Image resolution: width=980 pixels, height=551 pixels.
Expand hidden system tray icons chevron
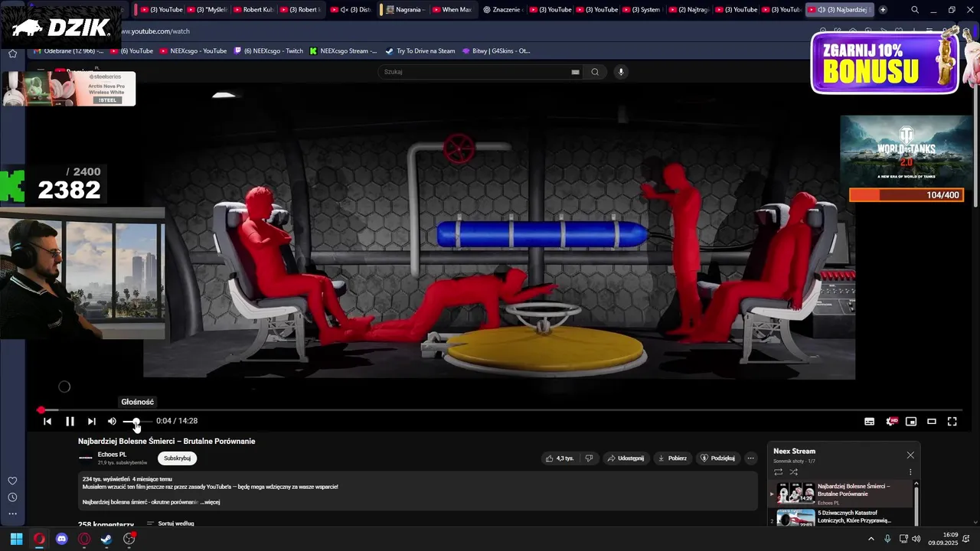(871, 539)
